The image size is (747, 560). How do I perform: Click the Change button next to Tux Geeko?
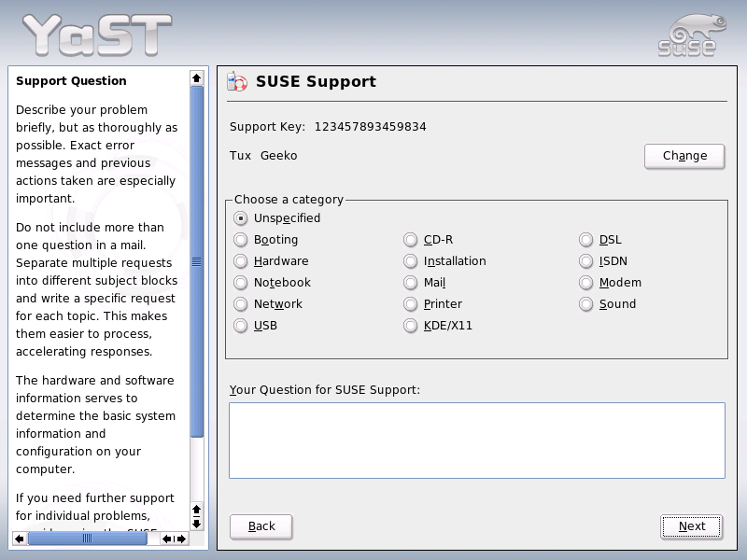click(684, 156)
